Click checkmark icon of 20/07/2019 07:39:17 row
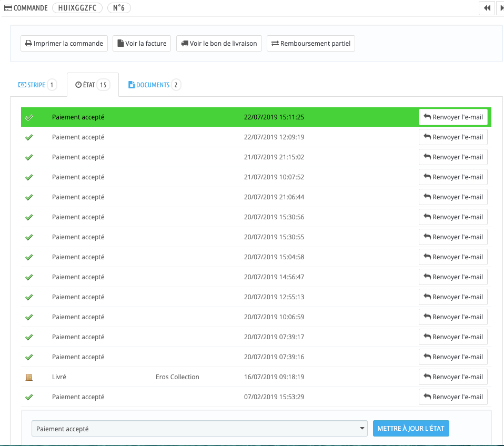Viewport: 504px width, 446px height. pyautogui.click(x=29, y=337)
